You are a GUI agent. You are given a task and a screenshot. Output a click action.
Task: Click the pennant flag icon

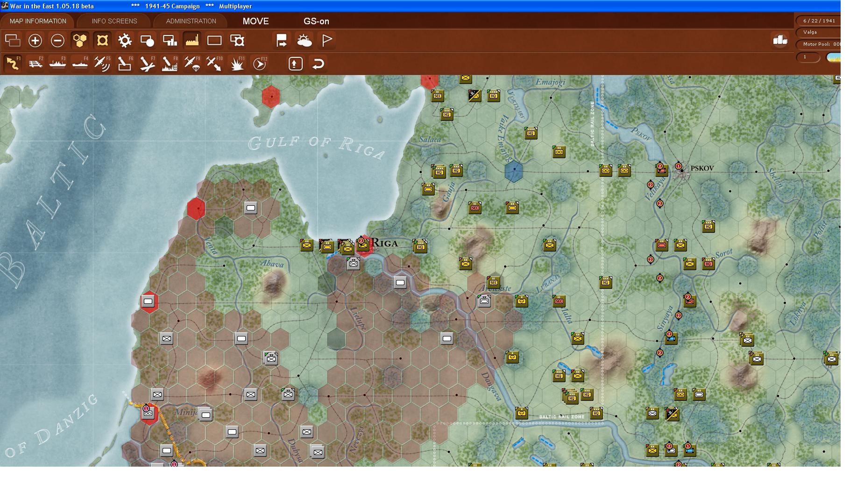[326, 41]
